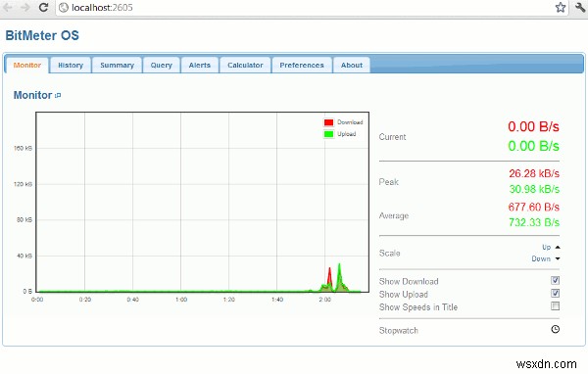Click the Scale Up arrow

point(558,247)
